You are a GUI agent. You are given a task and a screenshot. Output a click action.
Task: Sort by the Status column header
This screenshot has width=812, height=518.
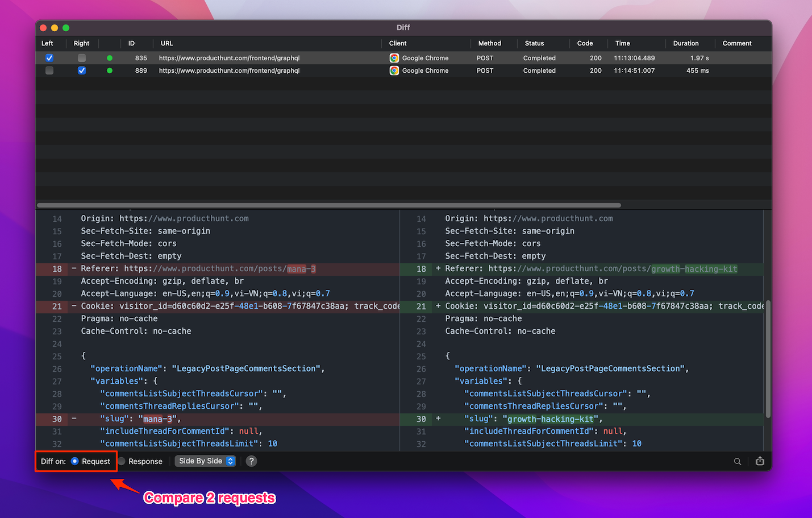tap(534, 43)
